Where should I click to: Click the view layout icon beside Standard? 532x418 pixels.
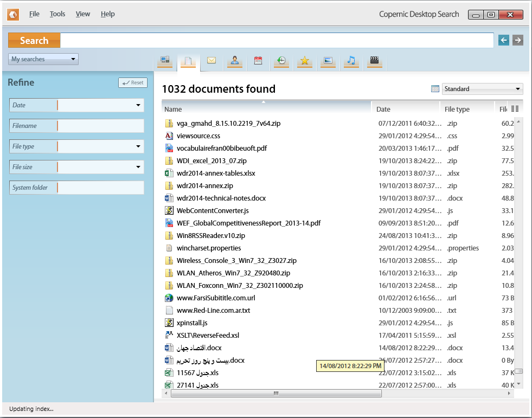point(435,89)
